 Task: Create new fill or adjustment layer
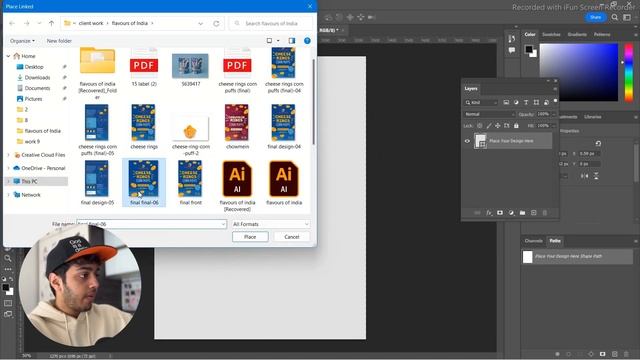pyautogui.click(x=511, y=213)
